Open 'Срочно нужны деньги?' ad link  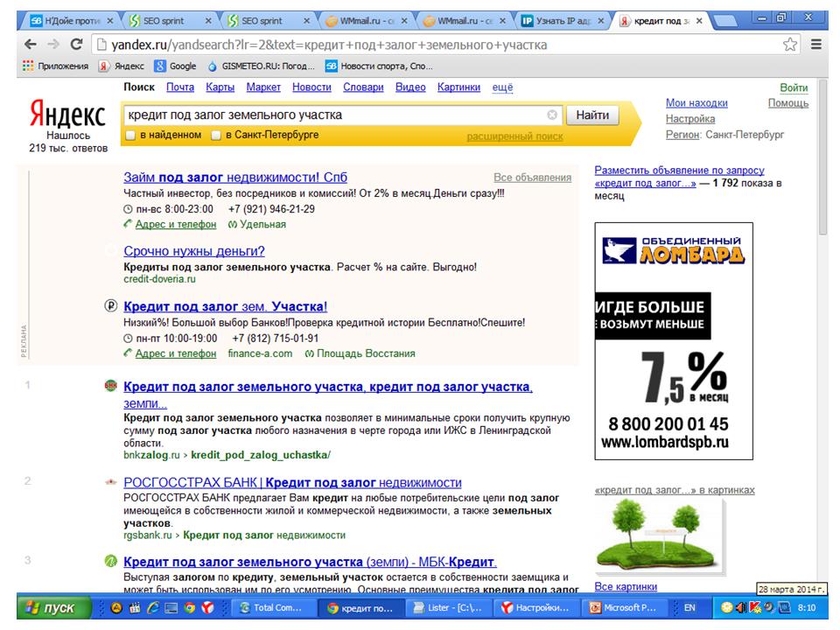(x=194, y=251)
